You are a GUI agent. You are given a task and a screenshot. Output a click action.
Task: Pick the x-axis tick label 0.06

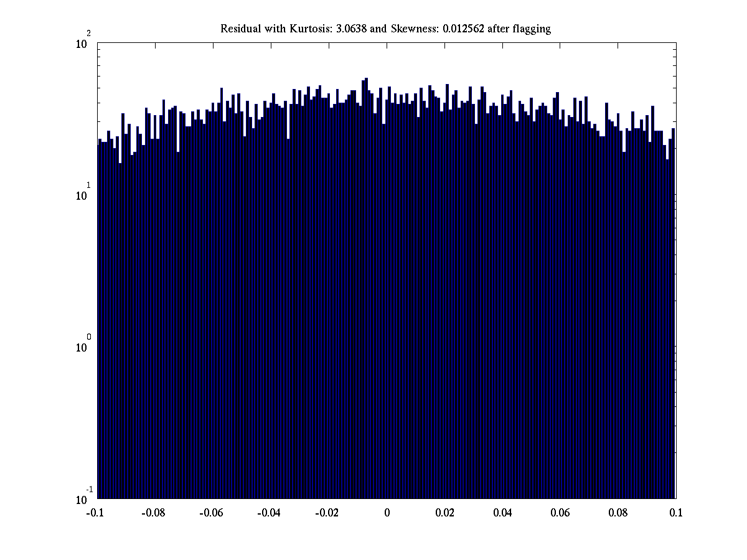(561, 513)
